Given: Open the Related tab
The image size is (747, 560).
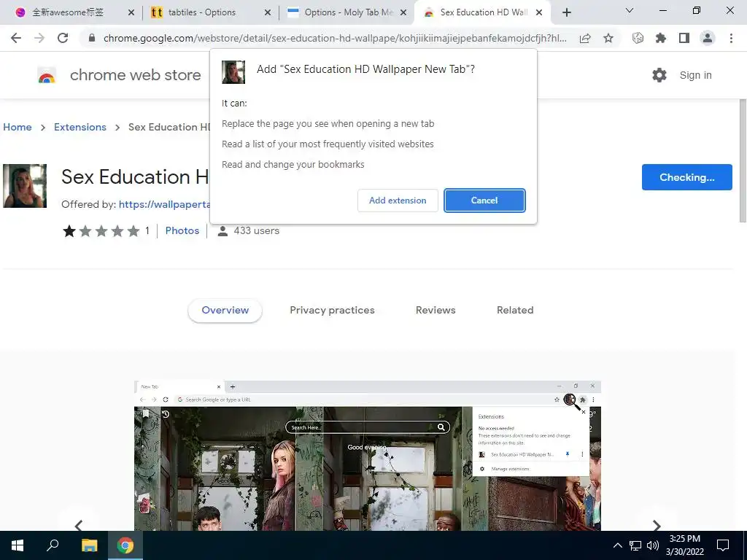Looking at the screenshot, I should 515,310.
